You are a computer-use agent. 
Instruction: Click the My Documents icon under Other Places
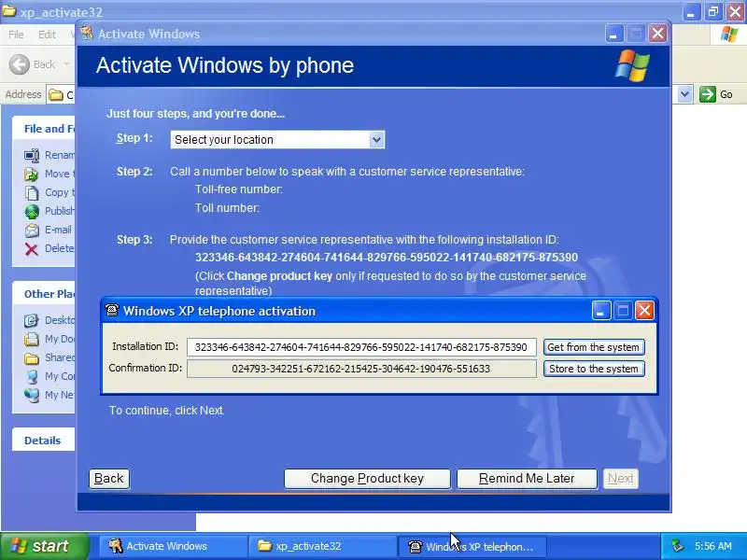[32, 339]
